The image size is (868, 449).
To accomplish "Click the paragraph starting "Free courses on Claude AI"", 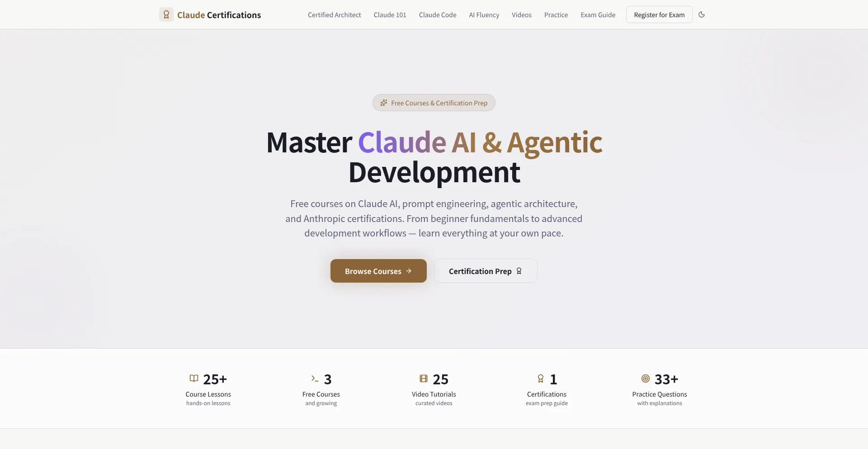I will 434,218.
